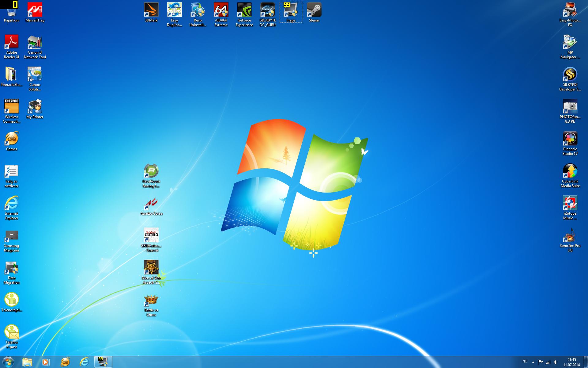Open the Games desktop shortcut

[12, 141]
